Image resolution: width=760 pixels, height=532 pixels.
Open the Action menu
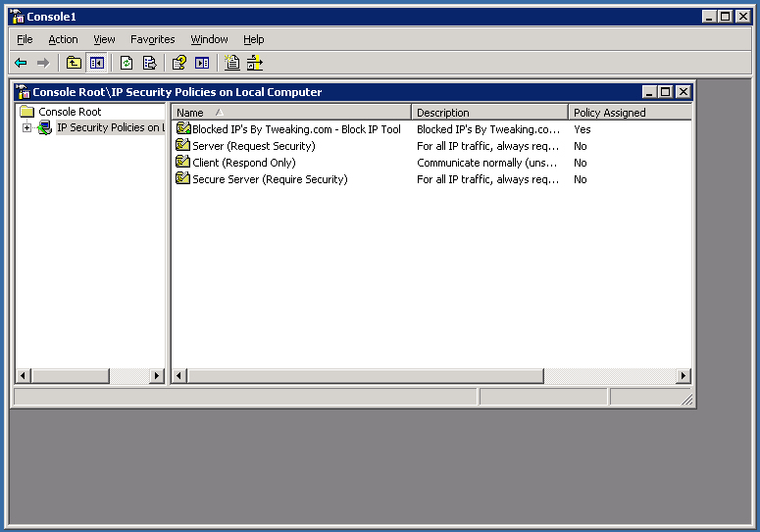pyautogui.click(x=63, y=39)
